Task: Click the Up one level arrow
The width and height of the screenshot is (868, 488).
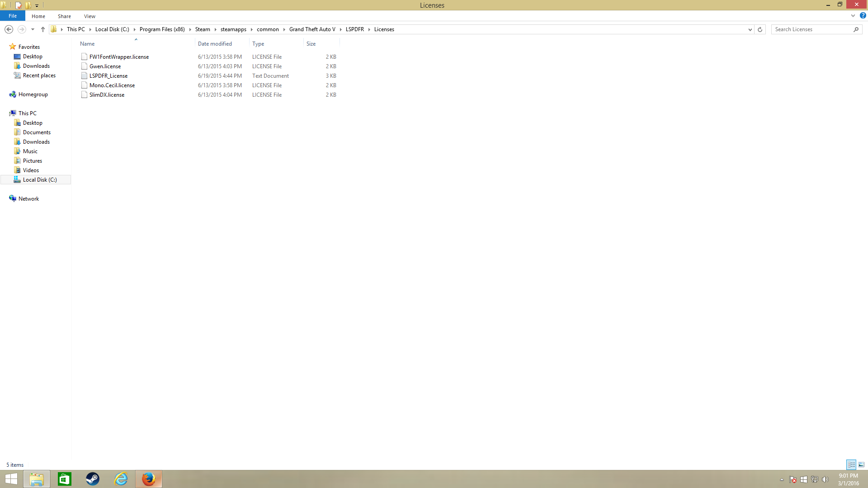Action: (x=43, y=29)
